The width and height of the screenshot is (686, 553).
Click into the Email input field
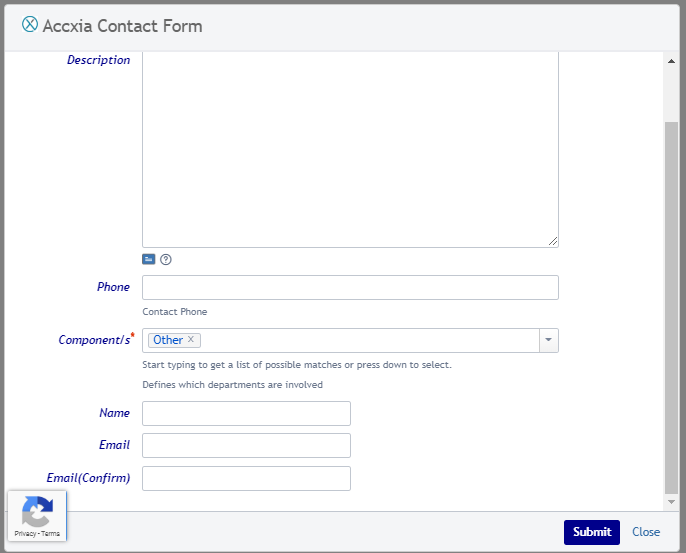(246, 446)
